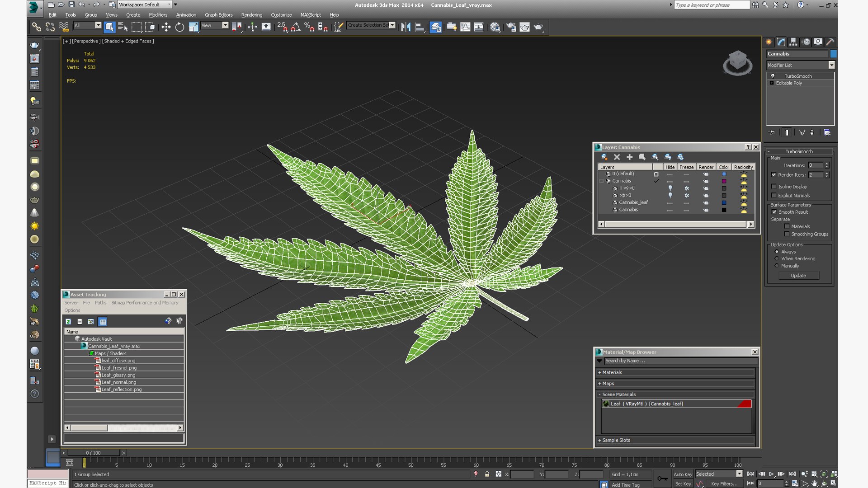
Task: Open the Graph Editors menu
Action: (218, 15)
